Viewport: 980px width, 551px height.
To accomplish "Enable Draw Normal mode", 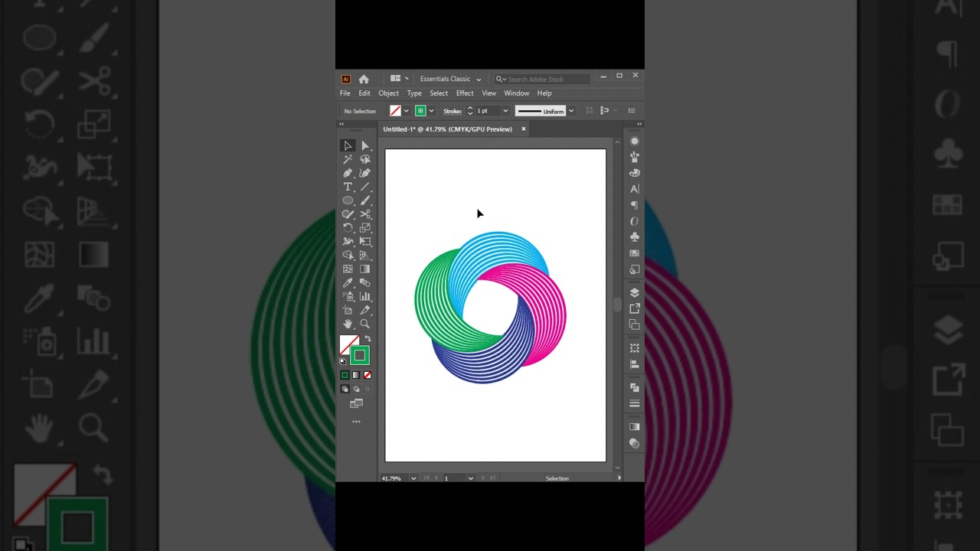I will (345, 389).
